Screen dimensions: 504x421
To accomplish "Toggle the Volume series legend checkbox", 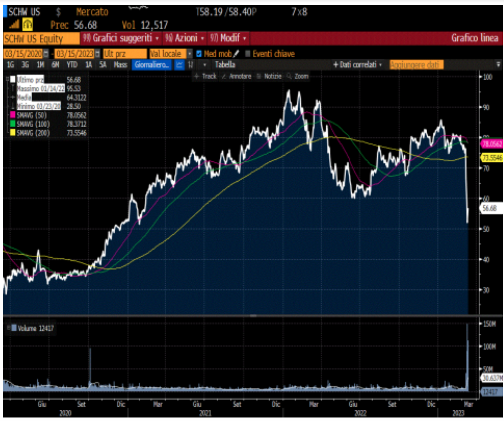I will point(14,328).
